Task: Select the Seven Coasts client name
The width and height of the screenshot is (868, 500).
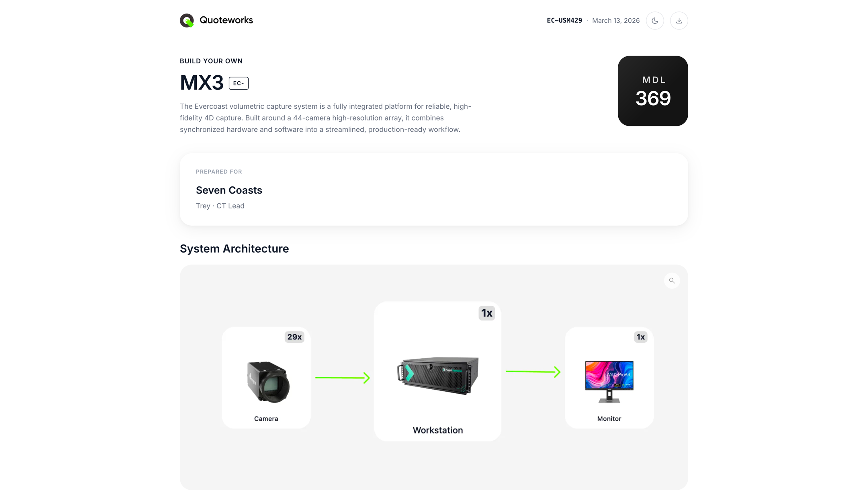Action: tap(229, 190)
